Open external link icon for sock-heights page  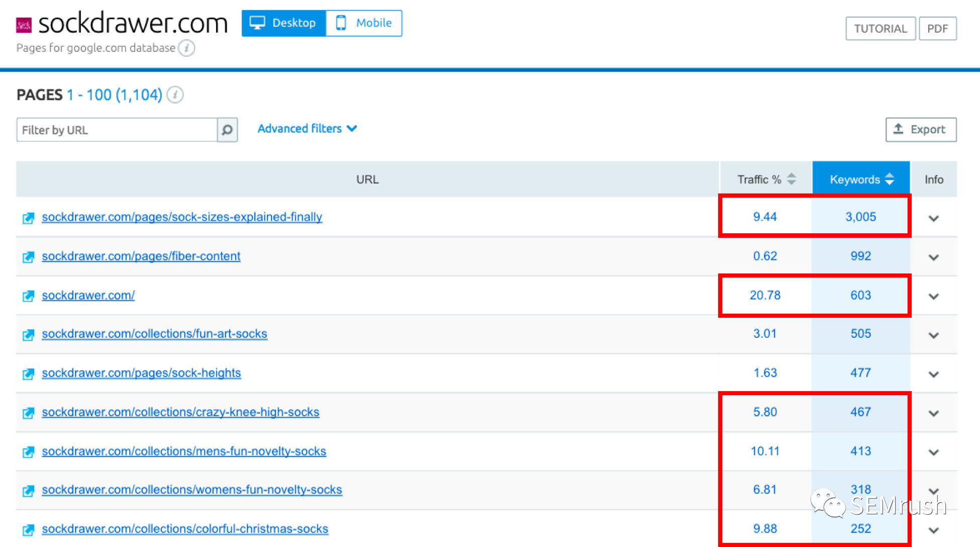click(x=28, y=374)
